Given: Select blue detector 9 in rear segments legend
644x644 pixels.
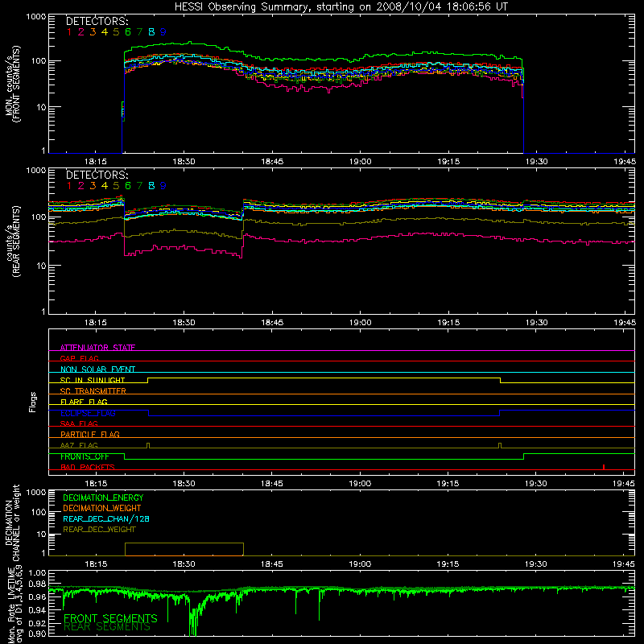Looking at the screenshot, I should [x=163, y=186].
